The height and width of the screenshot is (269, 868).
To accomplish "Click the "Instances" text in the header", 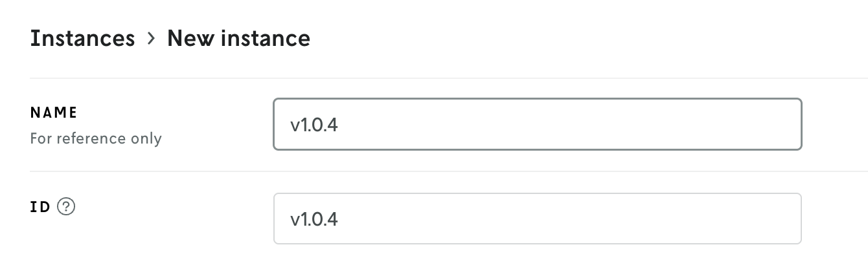I will (82, 39).
